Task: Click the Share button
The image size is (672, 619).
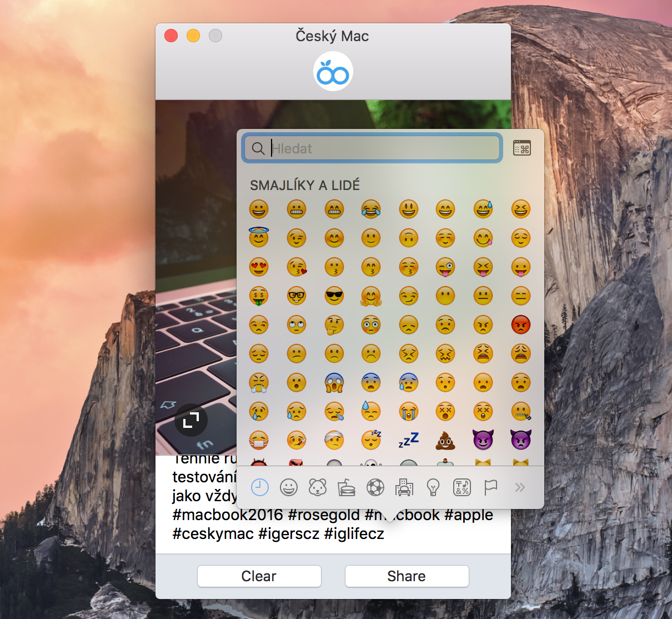Action: click(x=407, y=576)
